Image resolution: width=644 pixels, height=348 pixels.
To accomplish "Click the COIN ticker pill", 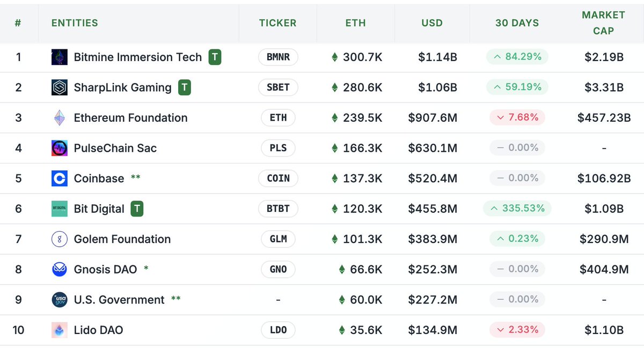I will pyautogui.click(x=278, y=179).
